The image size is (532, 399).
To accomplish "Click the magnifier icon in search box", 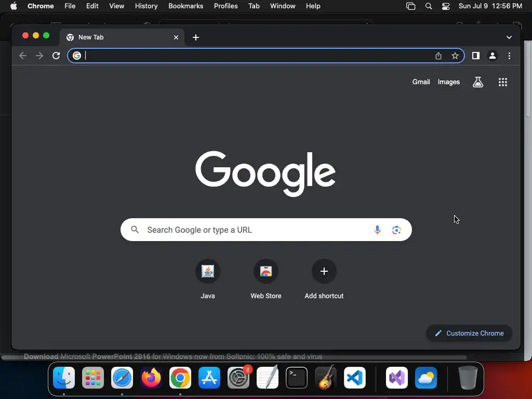I will [135, 230].
